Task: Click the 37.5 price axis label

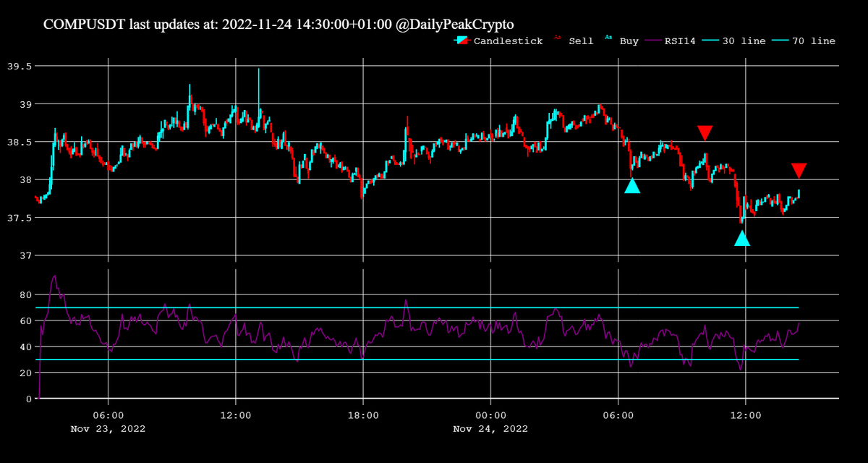Action: click(x=19, y=218)
